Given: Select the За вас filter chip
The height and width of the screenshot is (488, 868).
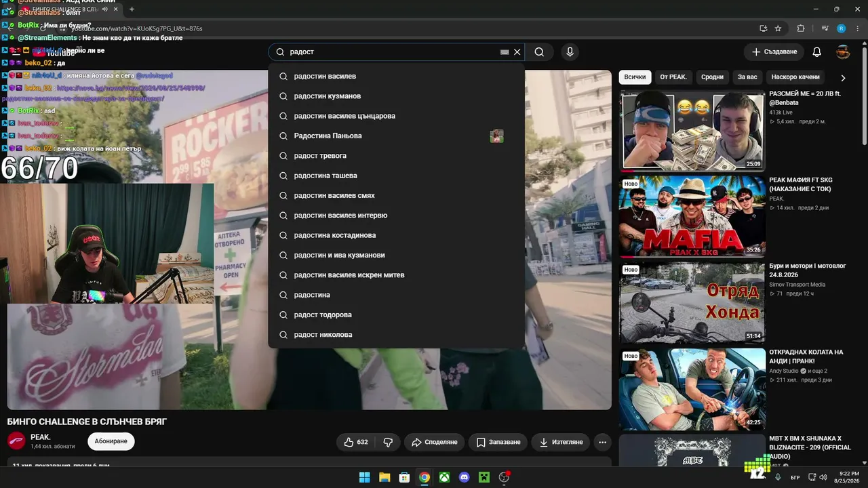Looking at the screenshot, I should click(747, 77).
